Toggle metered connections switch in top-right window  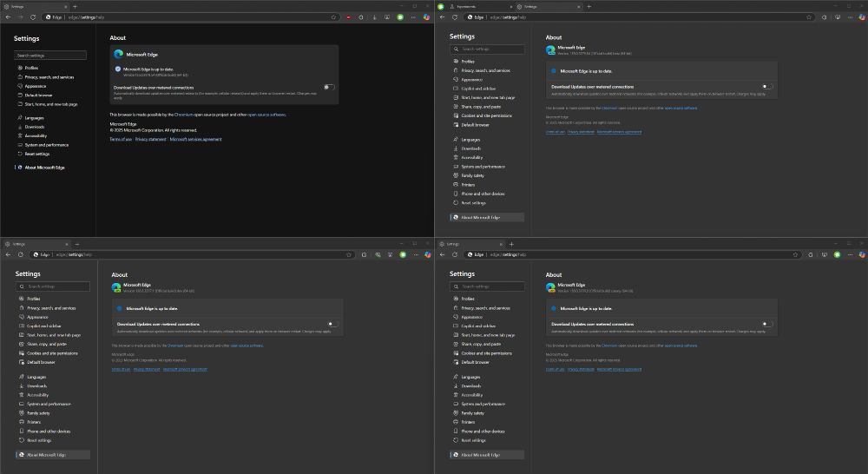[766, 87]
